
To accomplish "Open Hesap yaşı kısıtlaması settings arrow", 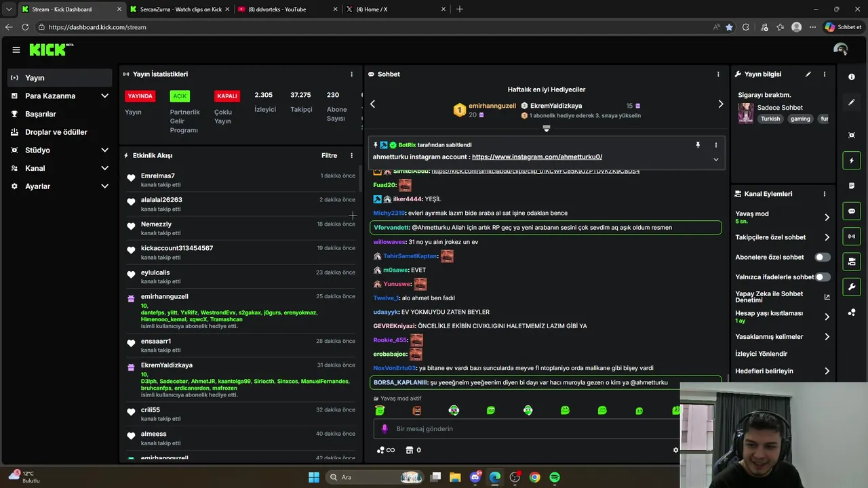I will tap(827, 317).
